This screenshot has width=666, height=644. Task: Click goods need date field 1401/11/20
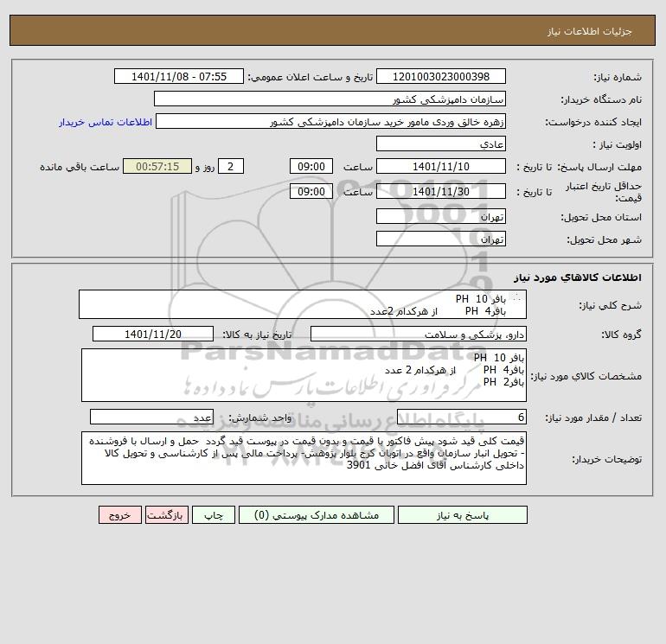point(153,334)
